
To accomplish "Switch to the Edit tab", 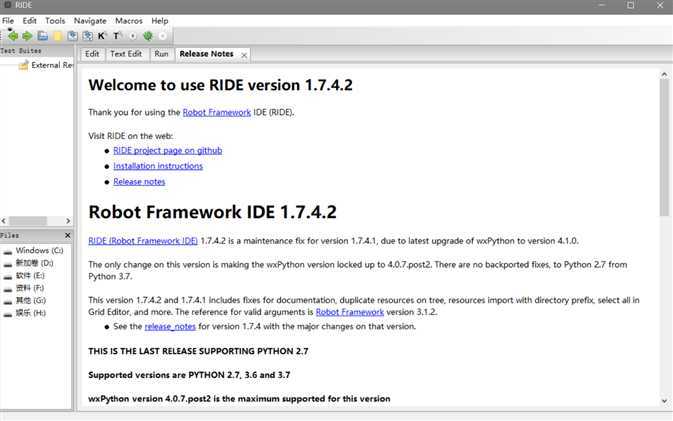I will coord(92,54).
